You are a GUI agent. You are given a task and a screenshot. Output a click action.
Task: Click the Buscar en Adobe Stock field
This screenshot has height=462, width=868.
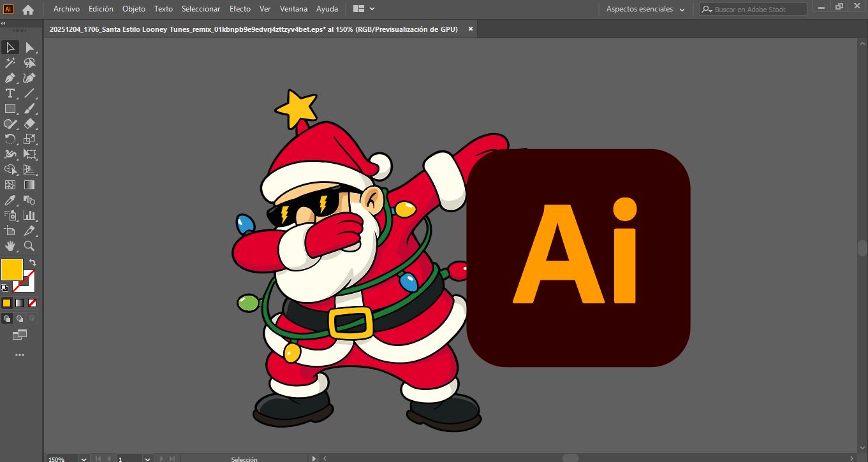click(753, 9)
